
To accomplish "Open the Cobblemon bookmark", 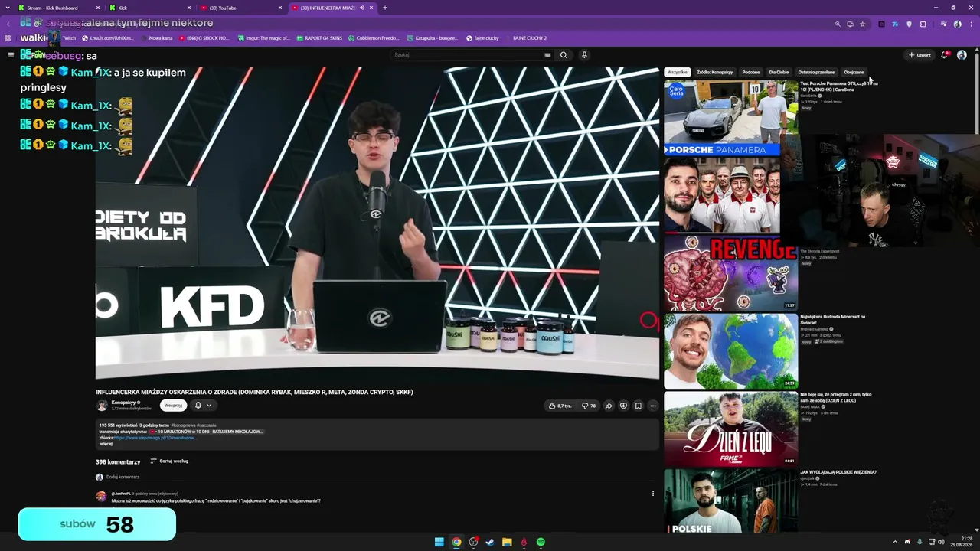I will click(374, 38).
